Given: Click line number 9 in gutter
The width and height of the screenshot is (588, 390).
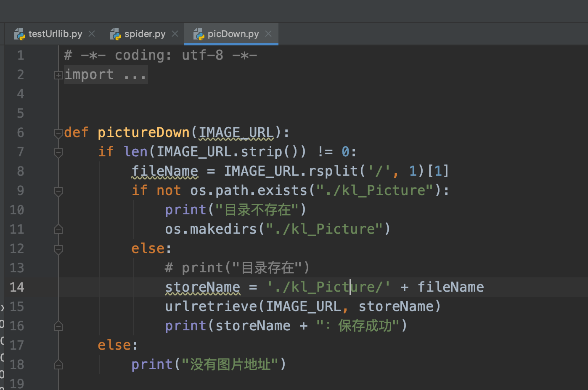Looking at the screenshot, I should pyautogui.click(x=20, y=191).
